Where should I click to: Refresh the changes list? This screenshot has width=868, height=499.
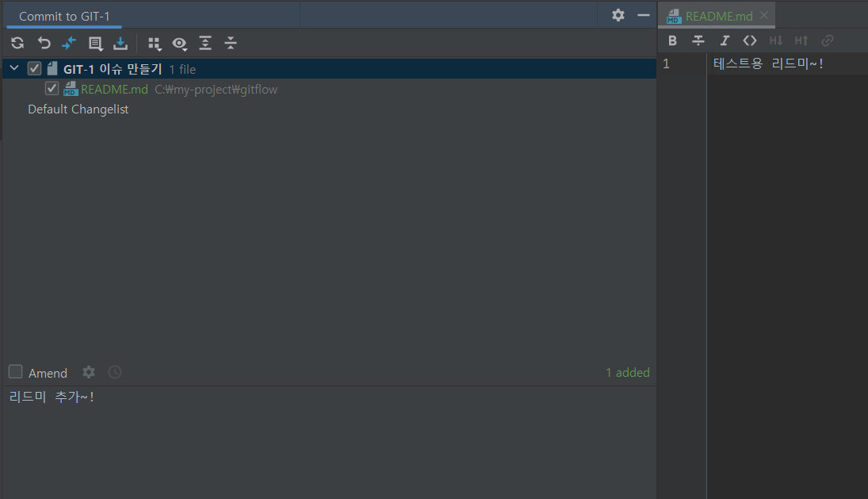17,44
